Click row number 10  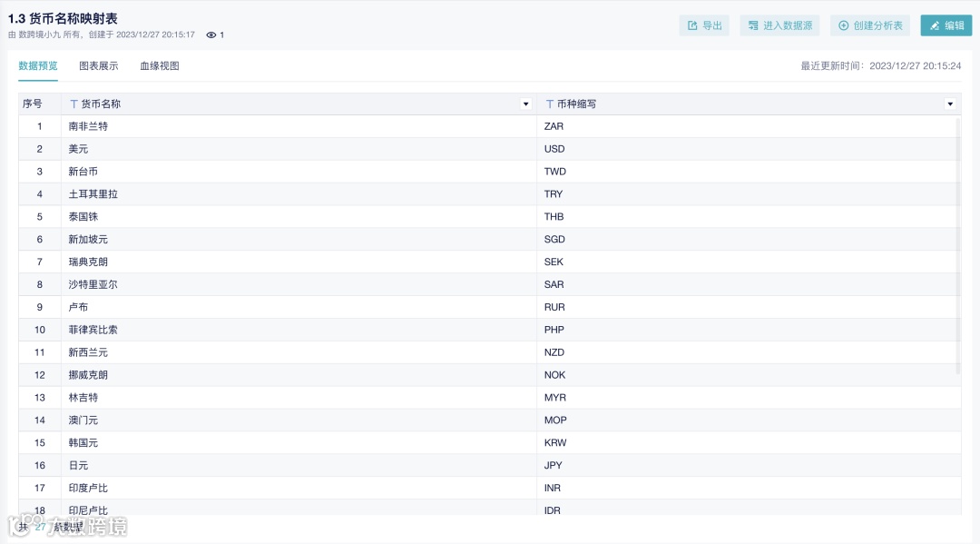pyautogui.click(x=39, y=330)
